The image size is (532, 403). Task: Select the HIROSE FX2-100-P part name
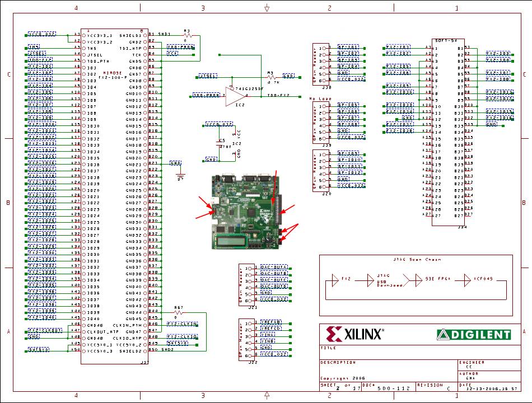(x=113, y=76)
